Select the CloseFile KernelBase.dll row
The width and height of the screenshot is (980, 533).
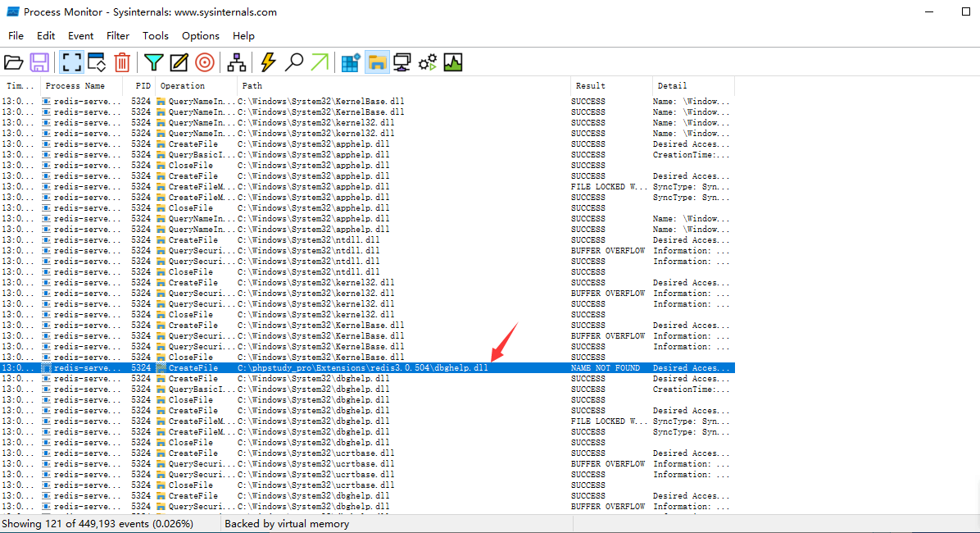click(367, 358)
